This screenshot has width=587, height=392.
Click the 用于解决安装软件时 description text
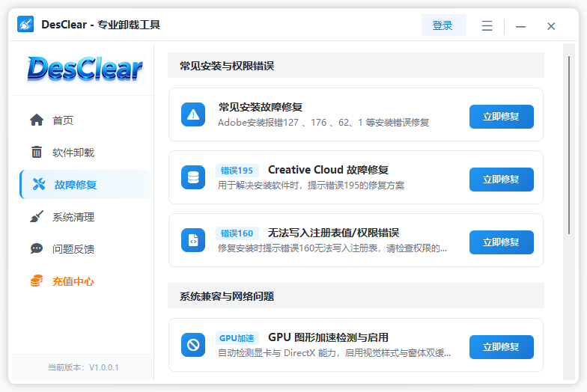[x=311, y=186]
